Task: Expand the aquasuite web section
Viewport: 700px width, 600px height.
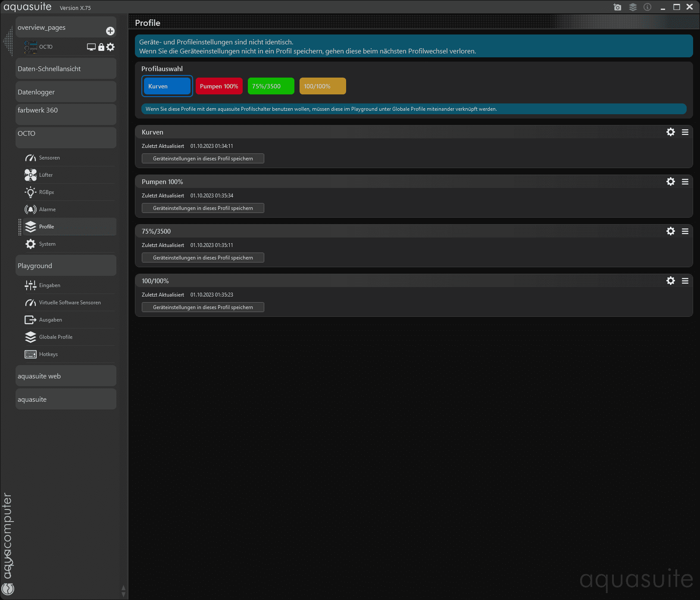Action: point(66,376)
